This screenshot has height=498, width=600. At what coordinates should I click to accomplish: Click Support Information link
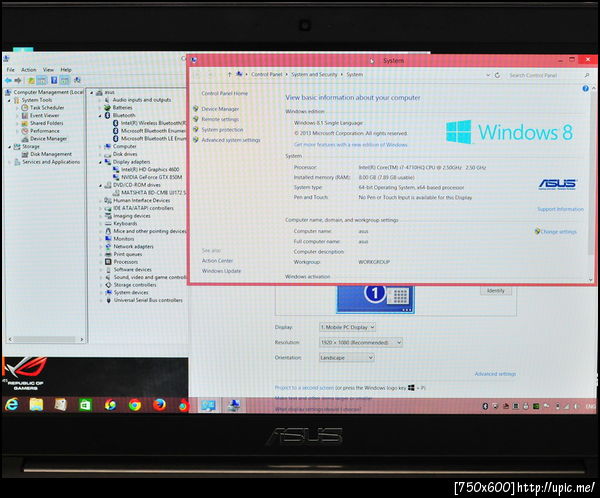[561, 209]
